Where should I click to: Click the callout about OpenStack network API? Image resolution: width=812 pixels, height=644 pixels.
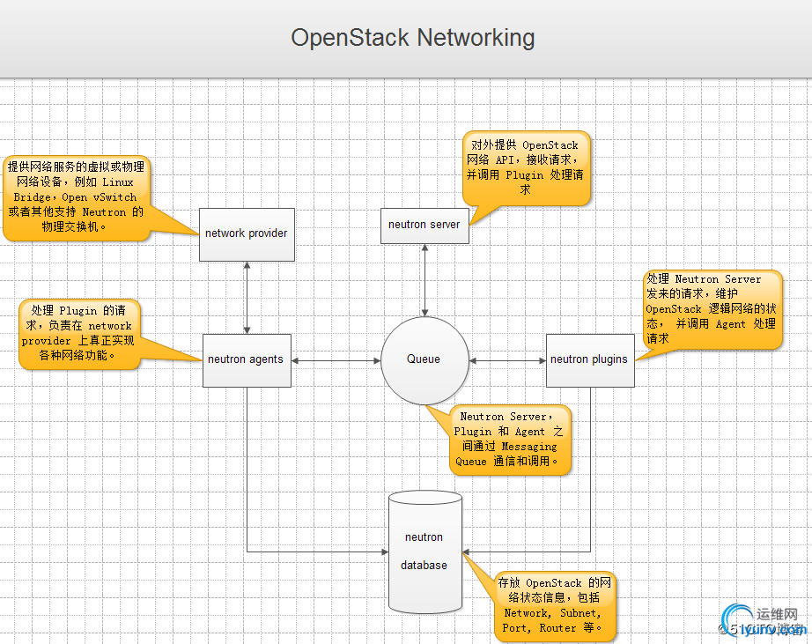coord(526,168)
